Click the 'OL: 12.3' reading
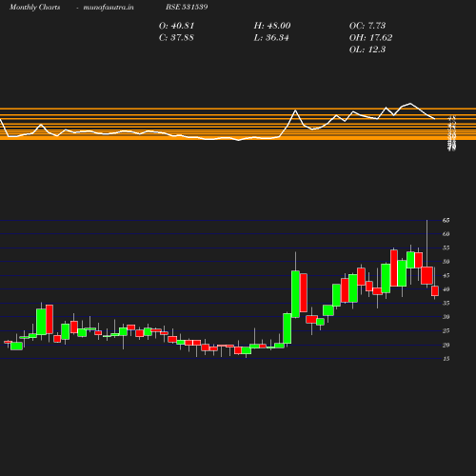 pos(367,50)
